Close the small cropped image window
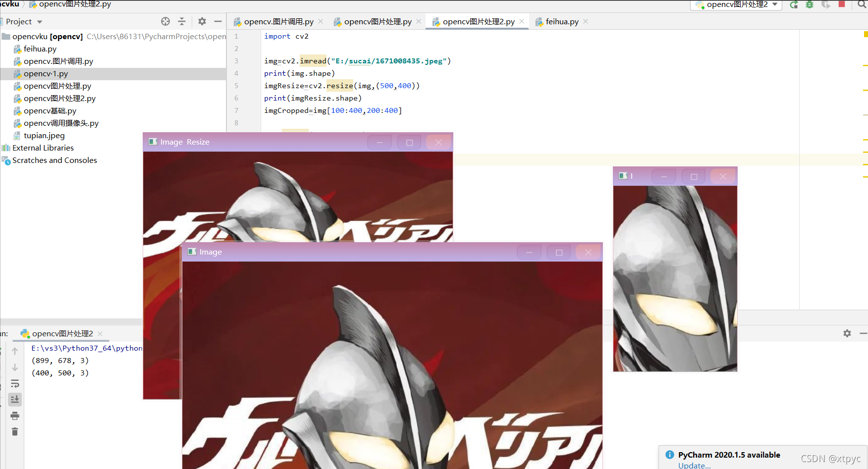Image resolution: width=868 pixels, height=469 pixels. [x=723, y=176]
